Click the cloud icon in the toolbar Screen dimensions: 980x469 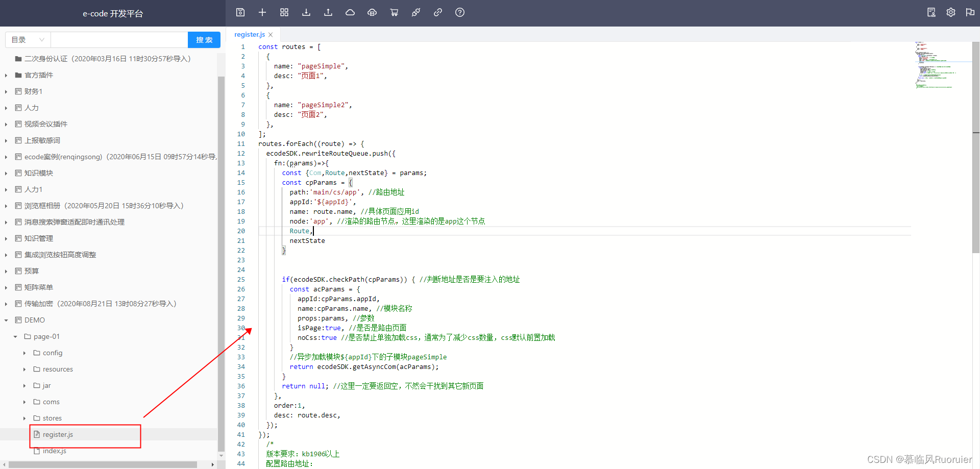pyautogui.click(x=350, y=12)
